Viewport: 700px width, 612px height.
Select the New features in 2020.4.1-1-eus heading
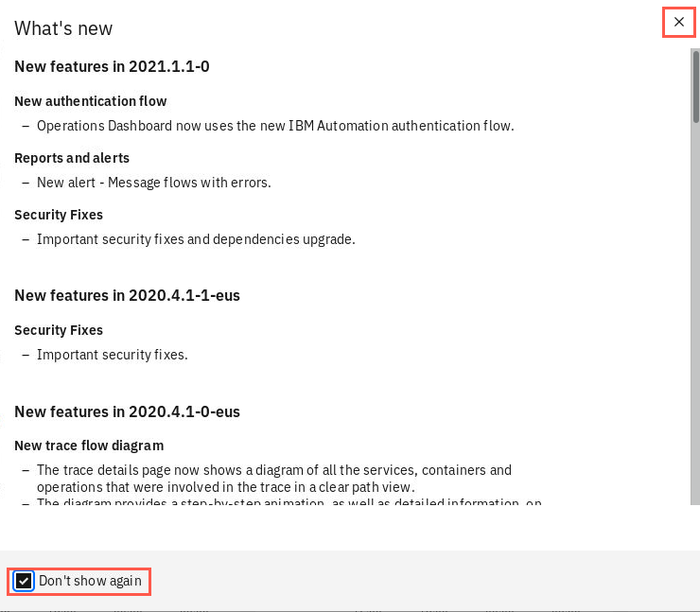pyautogui.click(x=128, y=295)
